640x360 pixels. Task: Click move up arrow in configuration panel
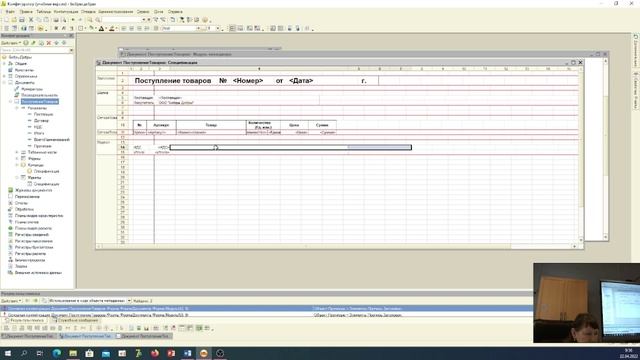(x=56, y=43)
